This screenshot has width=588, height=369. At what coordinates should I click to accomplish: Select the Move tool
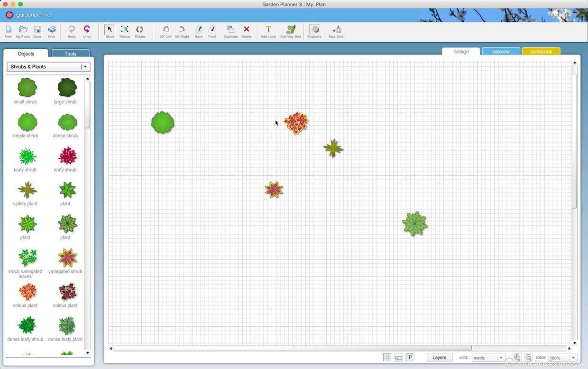click(x=110, y=31)
